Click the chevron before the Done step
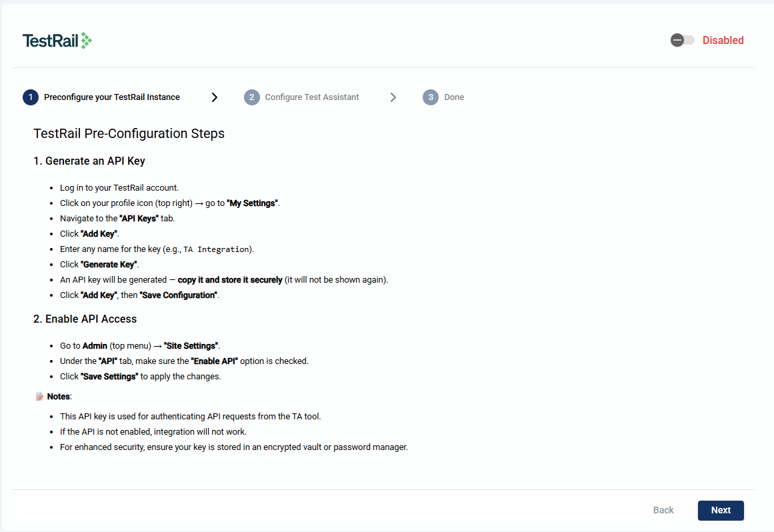This screenshot has height=532, width=774. point(393,97)
